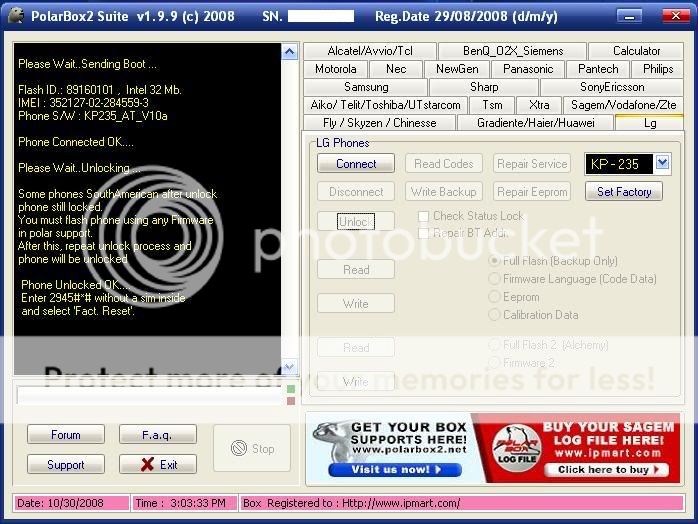Image resolution: width=698 pixels, height=524 pixels.
Task: Click the lower Read button
Action: [356, 347]
